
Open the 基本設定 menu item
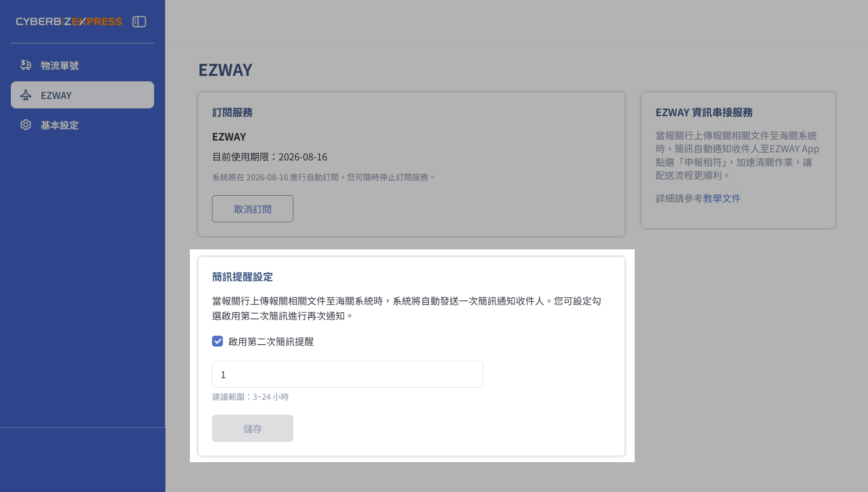click(82, 125)
